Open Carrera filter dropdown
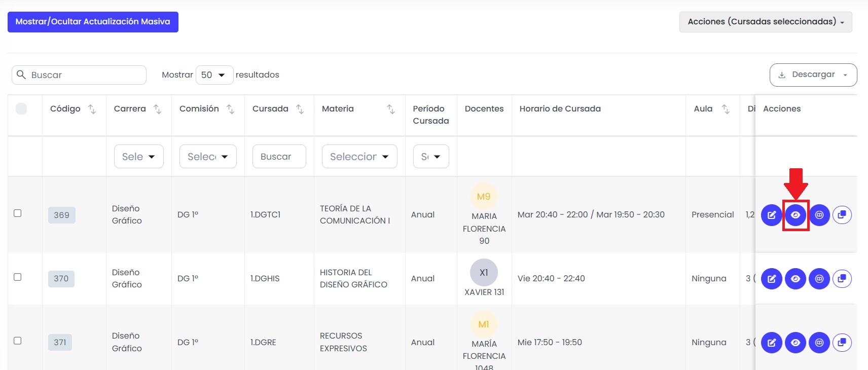This screenshot has height=370, width=868. 139,157
